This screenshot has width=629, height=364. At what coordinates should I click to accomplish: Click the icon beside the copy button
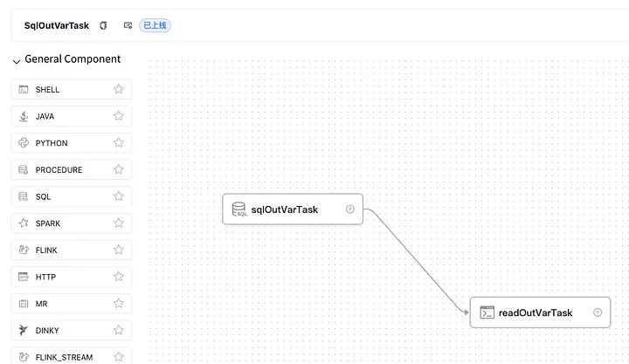tap(128, 25)
